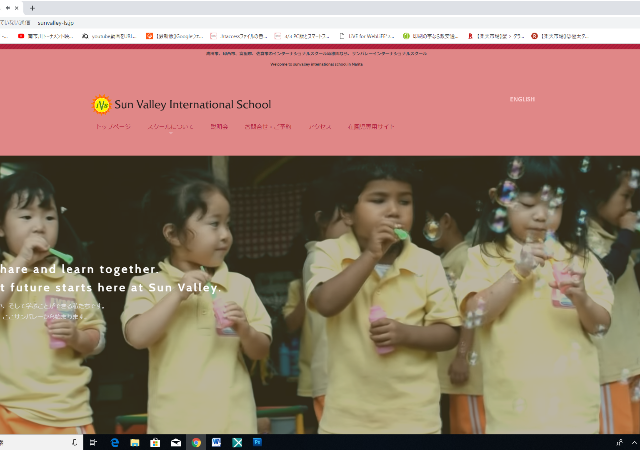Open お問合せ・ご予約 navigation item
Image resolution: width=640 pixels, height=450 pixels.
click(x=268, y=127)
